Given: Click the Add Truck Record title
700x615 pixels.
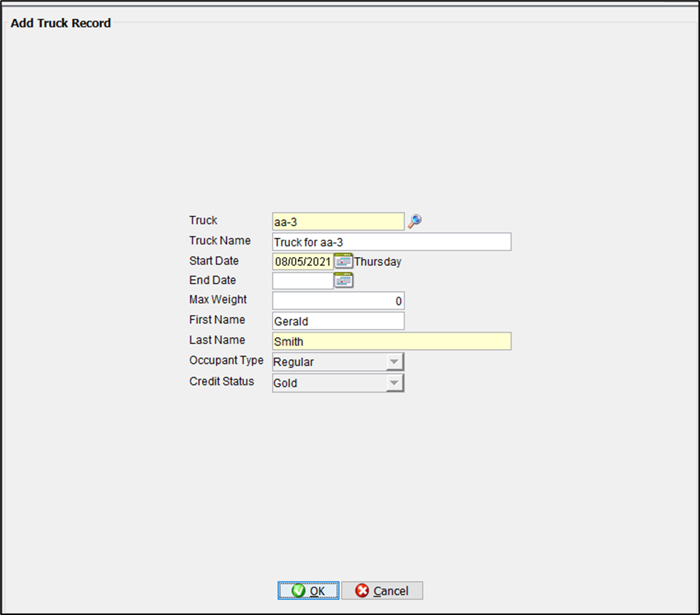Looking at the screenshot, I should pos(61,23).
